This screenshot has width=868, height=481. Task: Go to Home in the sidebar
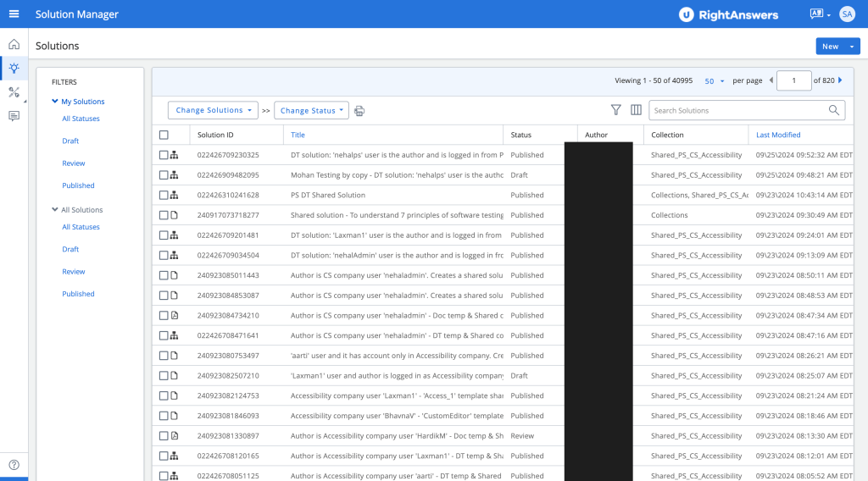(14, 44)
